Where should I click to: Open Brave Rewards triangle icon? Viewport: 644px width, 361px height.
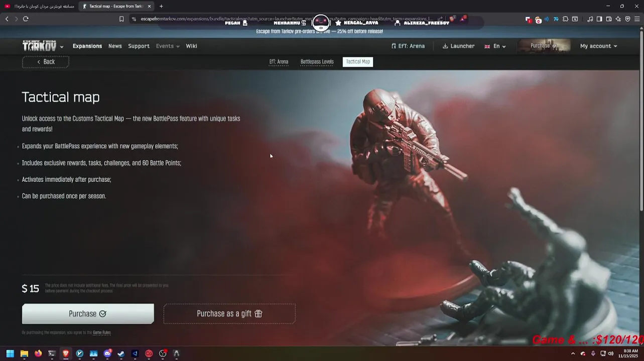pyautogui.click(x=464, y=19)
